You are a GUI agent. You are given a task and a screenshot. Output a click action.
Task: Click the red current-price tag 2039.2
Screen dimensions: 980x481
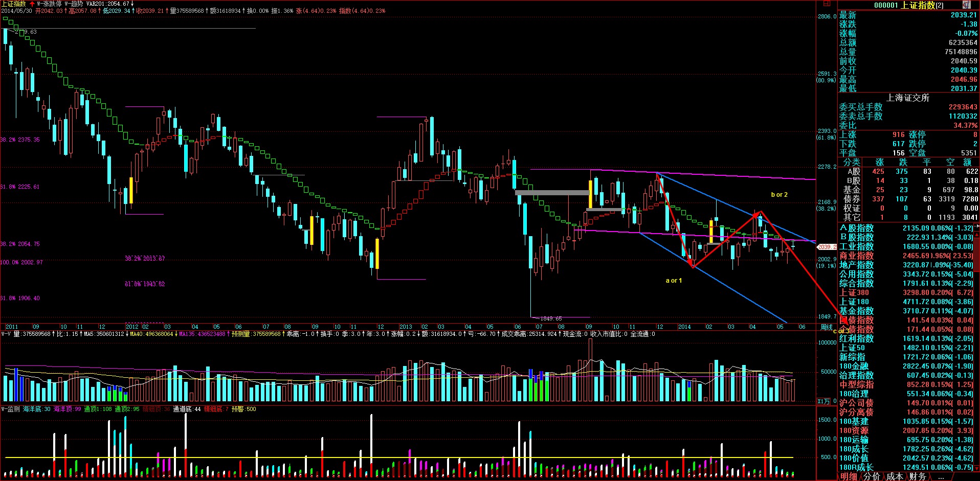tap(827, 247)
